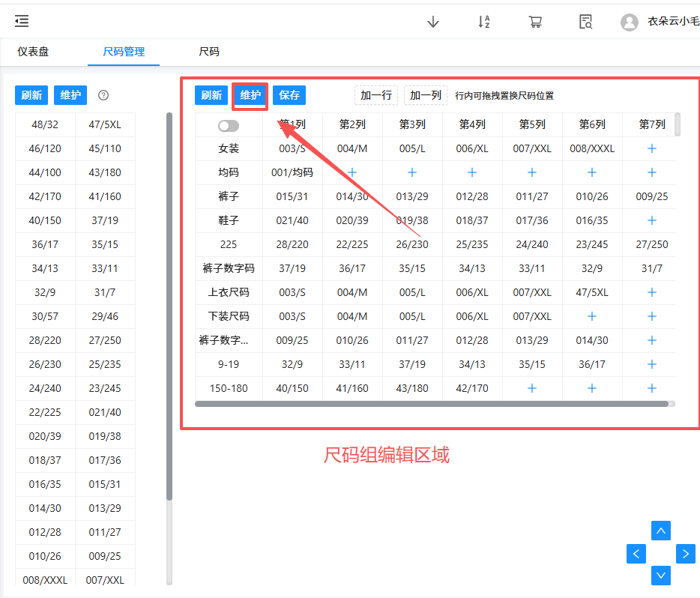Enable the toggle switch in the table header
700x598 pixels.
[x=228, y=125]
